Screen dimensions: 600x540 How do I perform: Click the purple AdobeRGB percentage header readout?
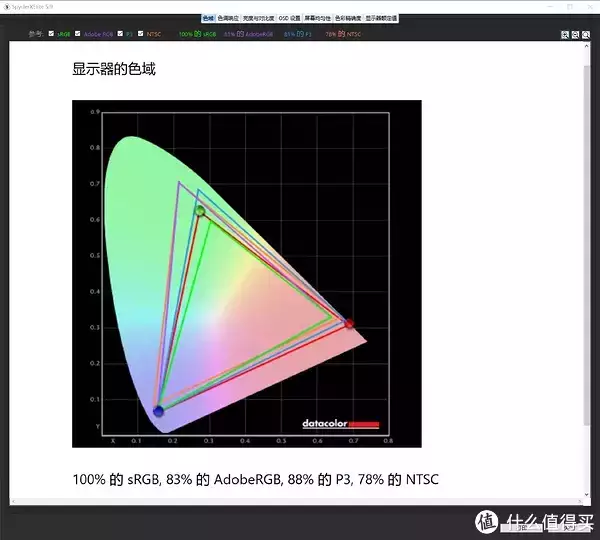click(248, 34)
